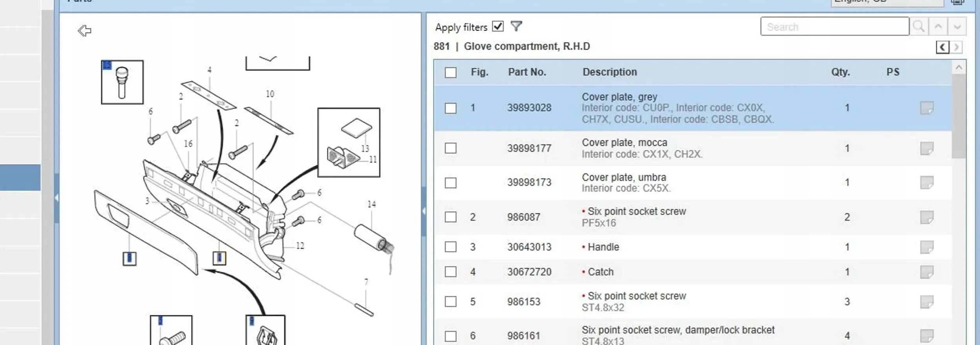Sort by the Description column header
This screenshot has height=345, width=980.
(610, 72)
